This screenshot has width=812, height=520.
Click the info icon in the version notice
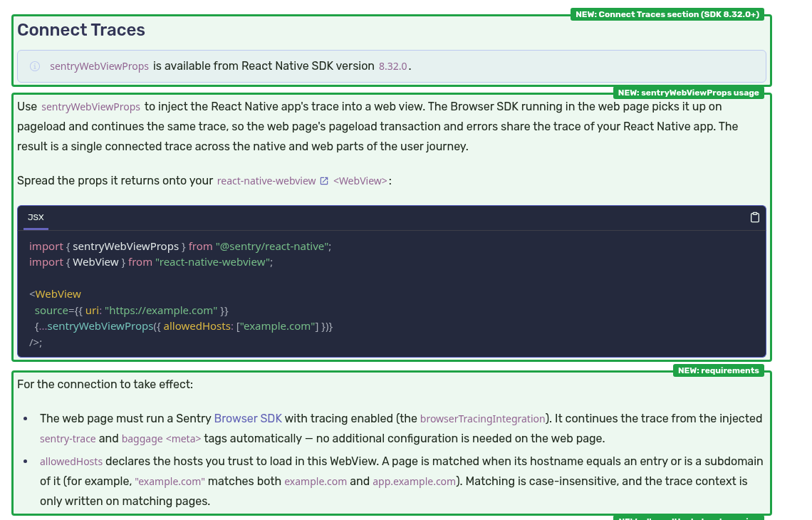coord(35,66)
